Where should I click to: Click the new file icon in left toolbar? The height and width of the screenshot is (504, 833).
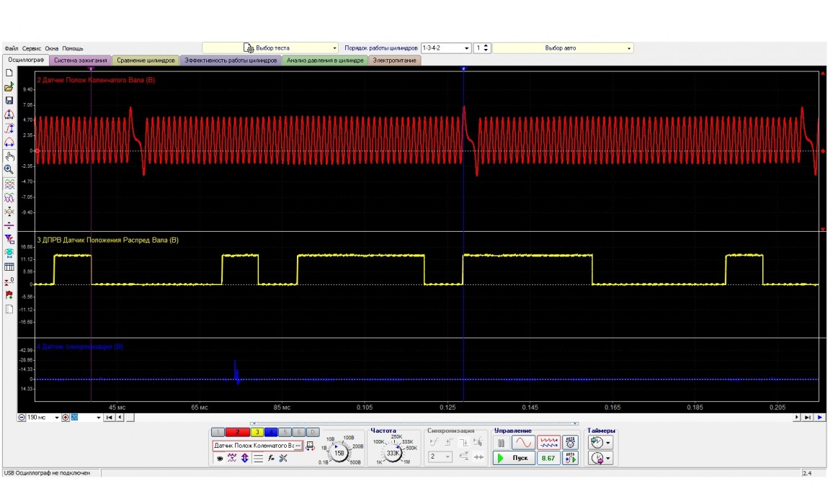coord(9,73)
